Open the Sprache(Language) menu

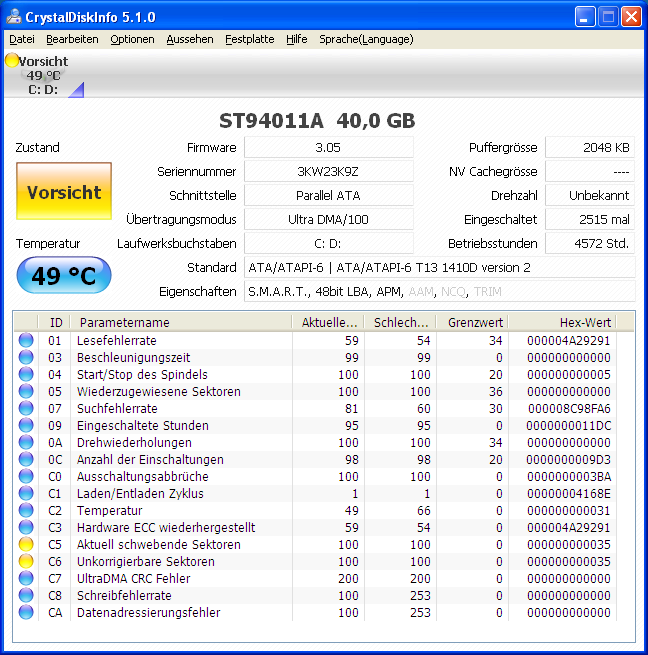366,39
